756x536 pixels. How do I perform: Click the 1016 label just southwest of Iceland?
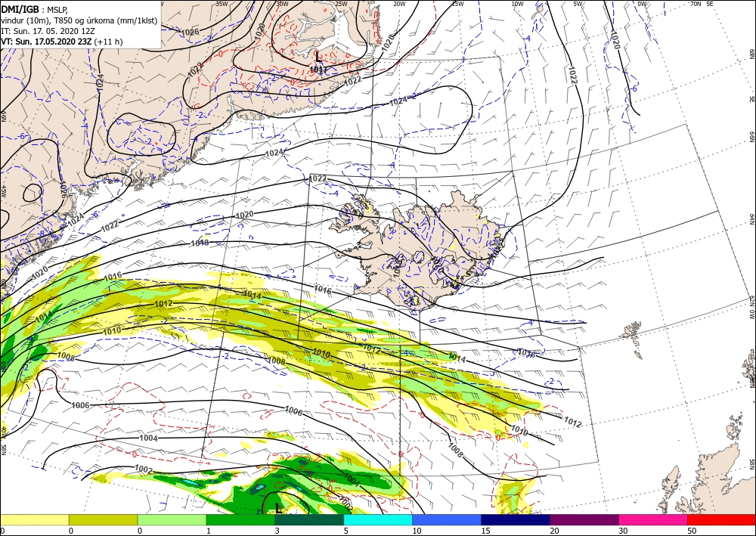(323, 290)
